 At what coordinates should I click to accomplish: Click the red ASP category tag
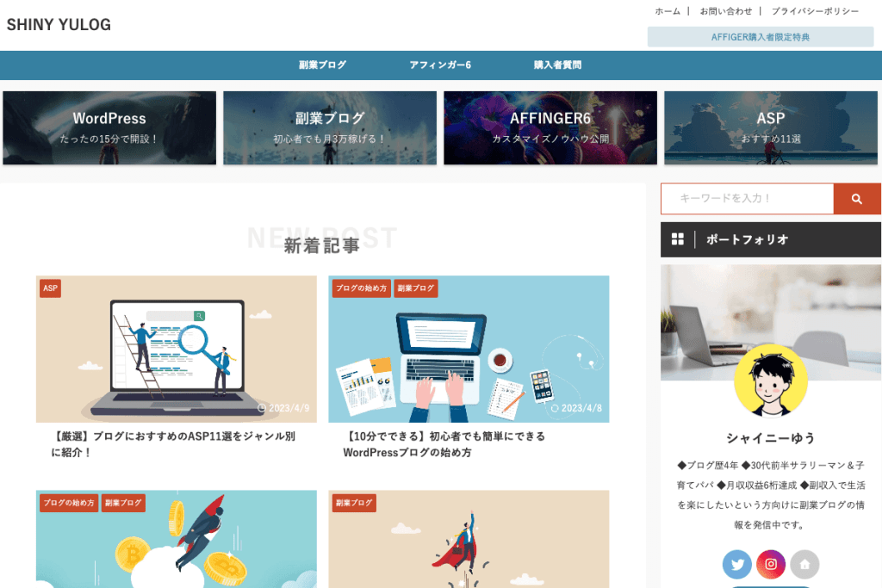pyautogui.click(x=50, y=288)
